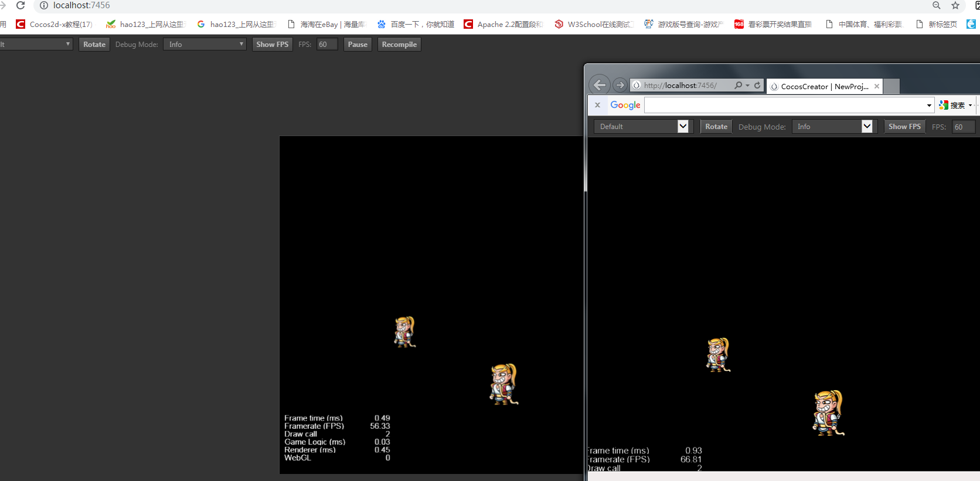Expand the Google search box history arrow
The image size is (980, 481).
(929, 106)
